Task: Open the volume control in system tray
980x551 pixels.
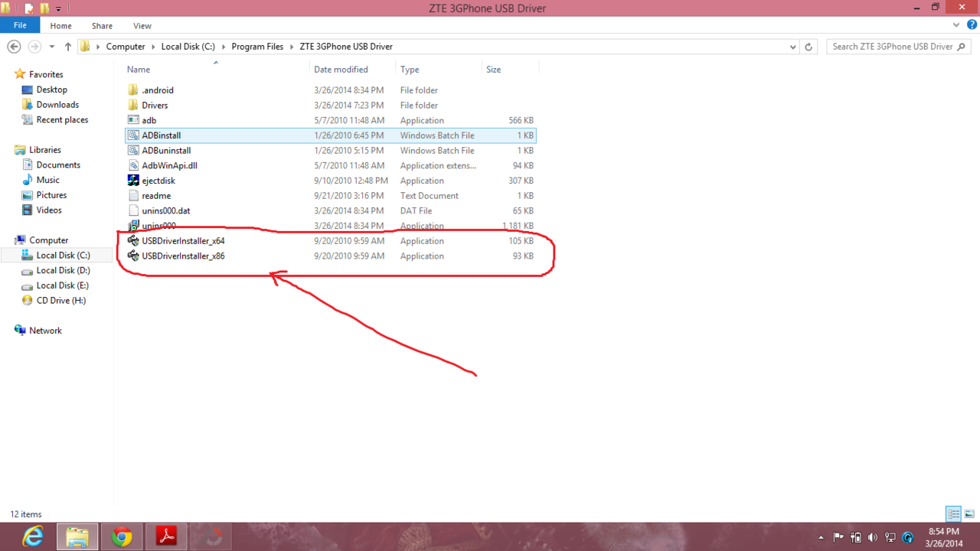Action: pos(873,537)
